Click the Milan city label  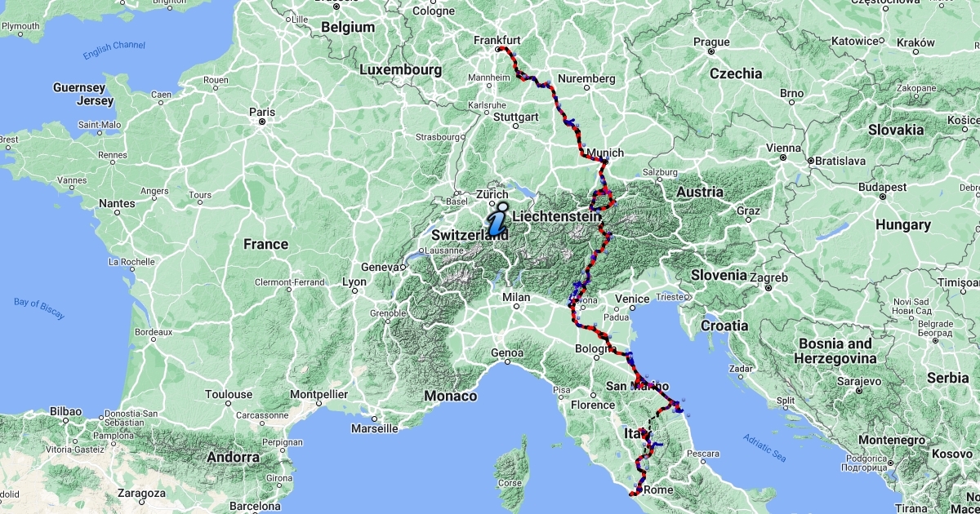[516, 298]
